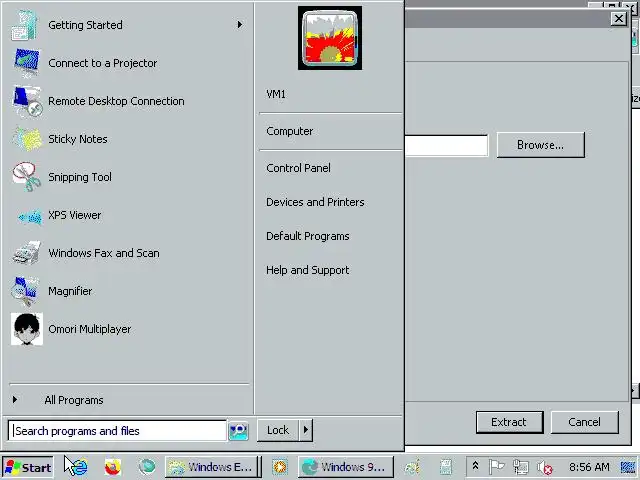Open Computer from Start menu
640x480 pixels.
click(290, 131)
